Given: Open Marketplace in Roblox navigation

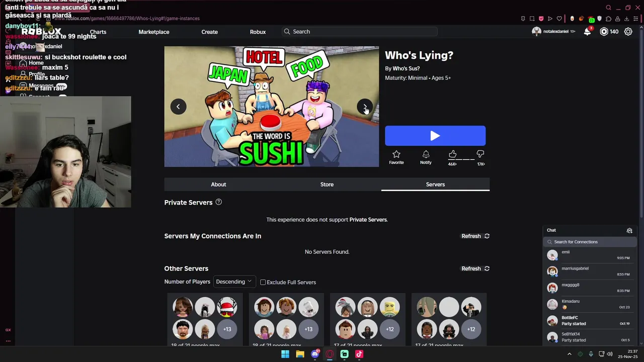Looking at the screenshot, I should (x=154, y=32).
